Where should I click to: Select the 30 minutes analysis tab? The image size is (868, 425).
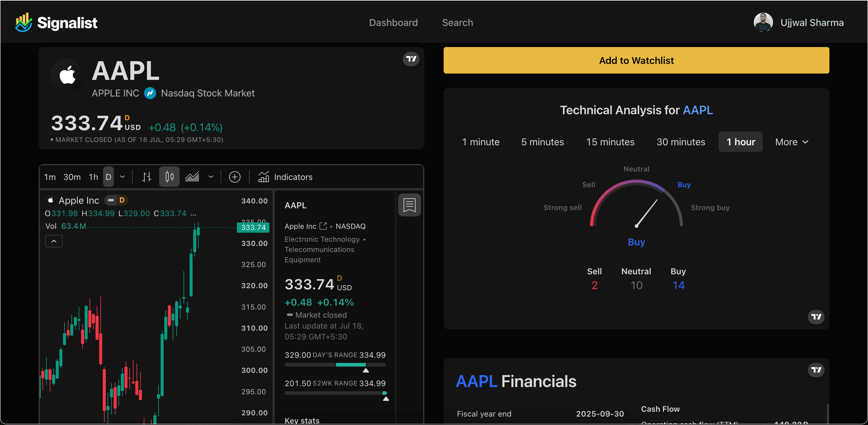681,142
